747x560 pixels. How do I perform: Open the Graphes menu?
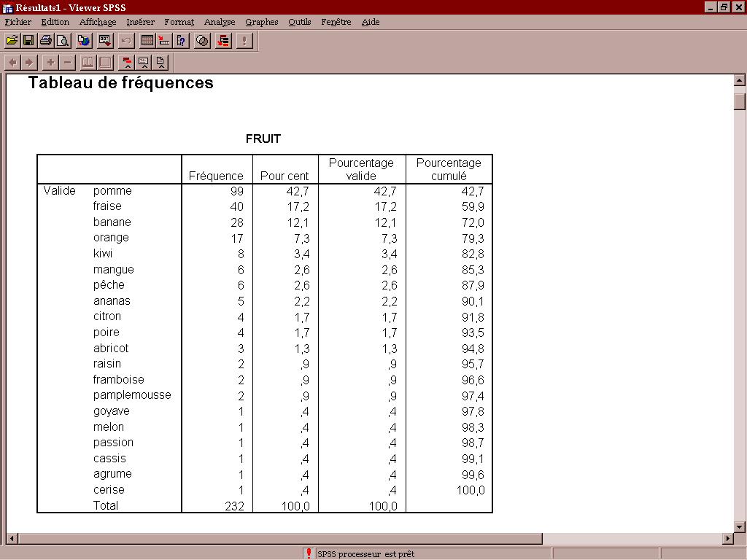[262, 22]
